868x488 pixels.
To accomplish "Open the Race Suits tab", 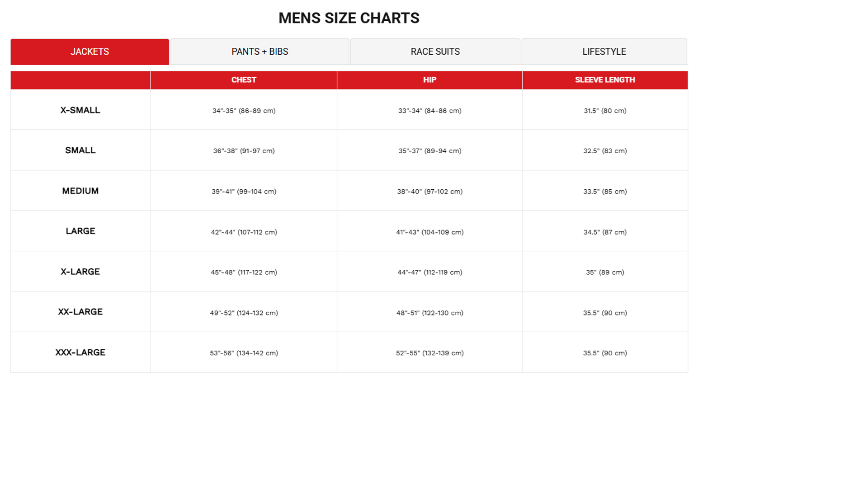I will click(x=435, y=52).
